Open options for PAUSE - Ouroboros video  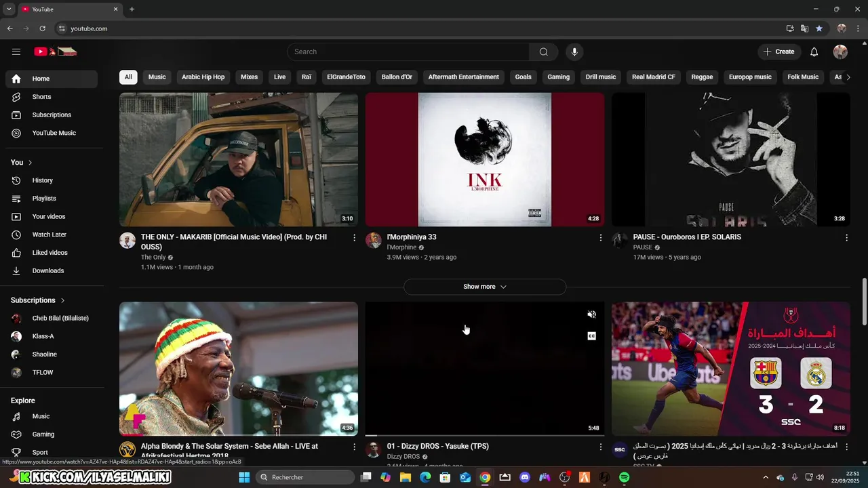846,238
